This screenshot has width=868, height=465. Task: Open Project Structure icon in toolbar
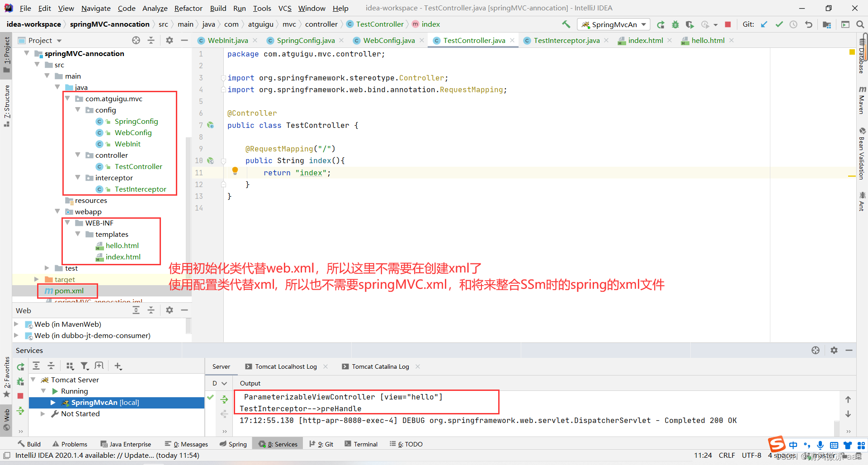[x=827, y=24]
